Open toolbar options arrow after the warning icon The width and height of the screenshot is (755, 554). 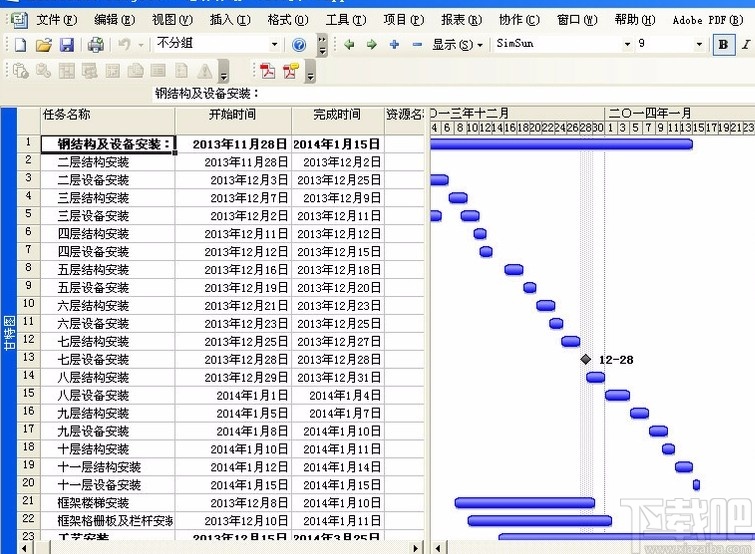pyautogui.click(x=223, y=71)
